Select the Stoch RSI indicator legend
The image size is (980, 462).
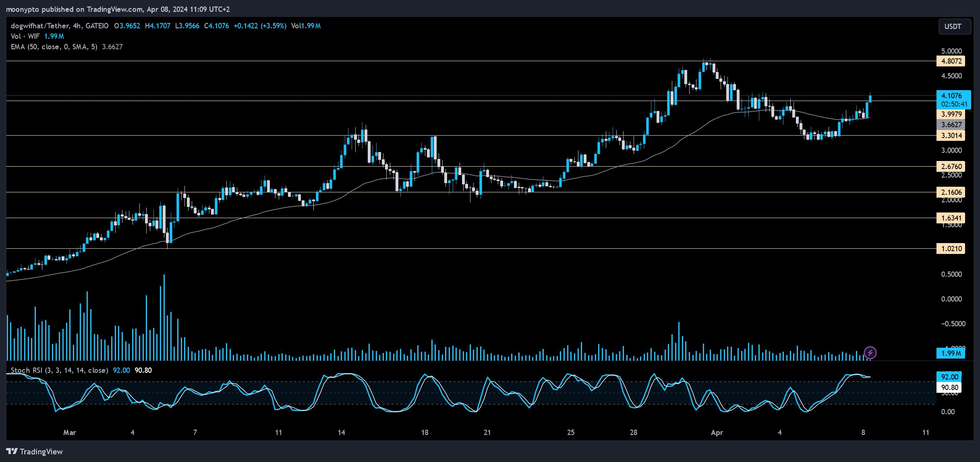tap(81, 370)
